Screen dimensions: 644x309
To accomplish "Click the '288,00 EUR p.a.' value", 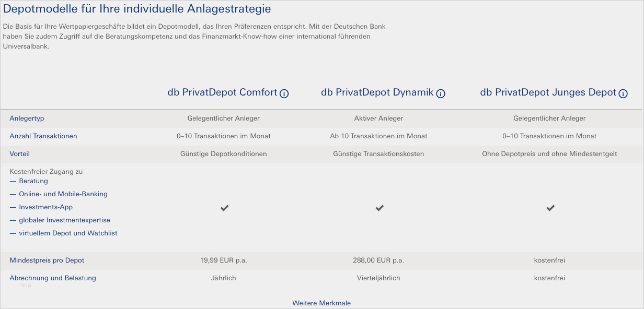I will (x=378, y=260).
